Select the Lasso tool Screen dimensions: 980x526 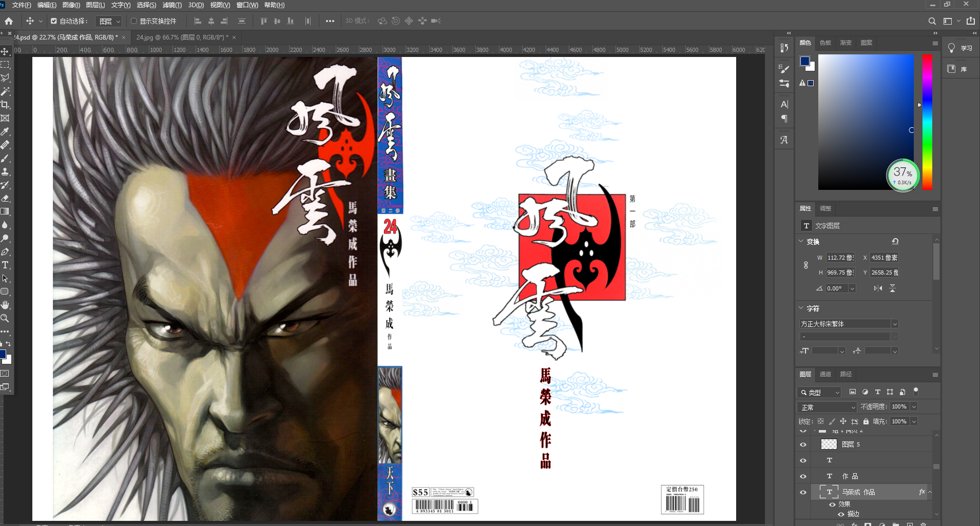5,78
